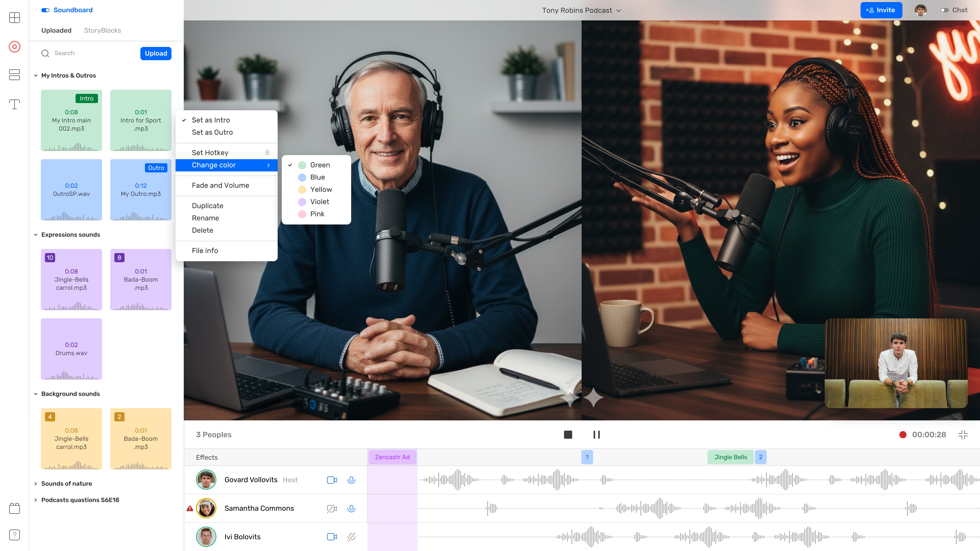Open Tony Robins Podcast dropdown
This screenshot has height=551, width=980.
pos(581,10)
